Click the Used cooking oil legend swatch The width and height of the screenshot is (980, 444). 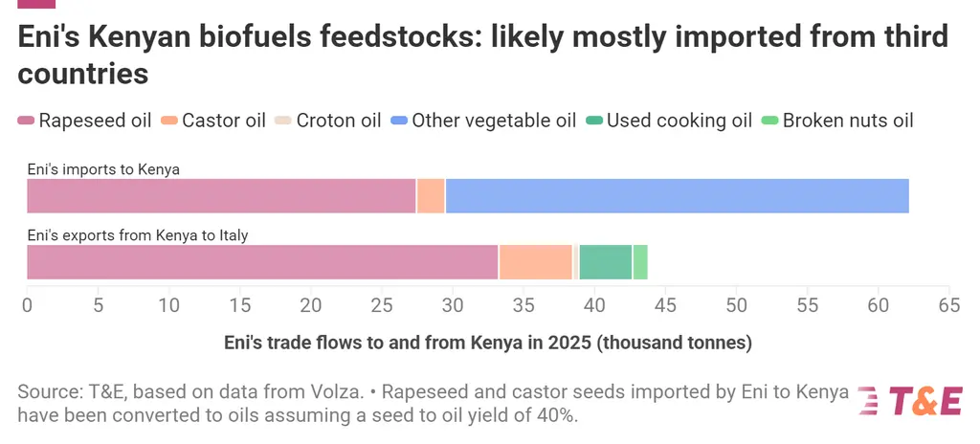[x=593, y=121]
